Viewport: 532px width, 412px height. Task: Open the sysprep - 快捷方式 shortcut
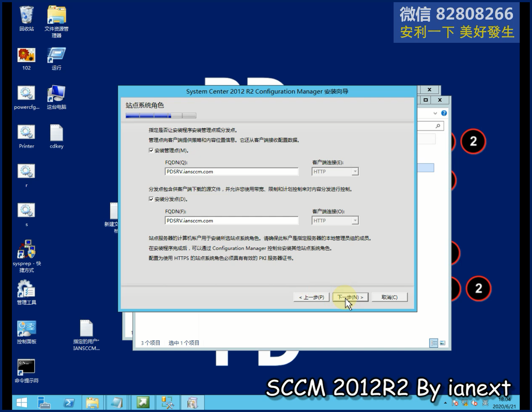click(26, 257)
